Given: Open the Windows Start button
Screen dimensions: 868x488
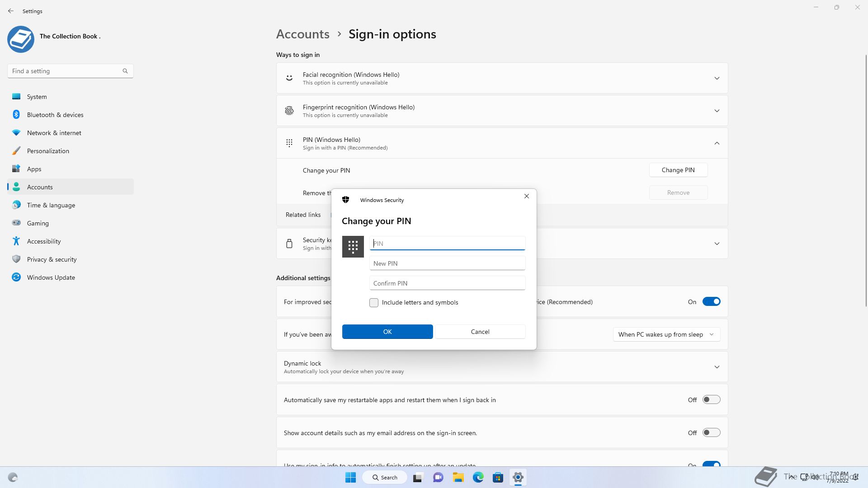Looking at the screenshot, I should click(x=350, y=477).
